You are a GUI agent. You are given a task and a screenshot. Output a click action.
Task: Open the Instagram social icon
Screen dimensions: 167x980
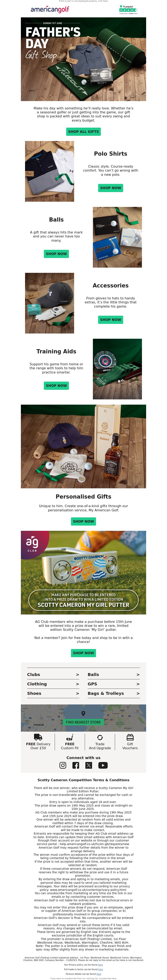coord(63,765)
